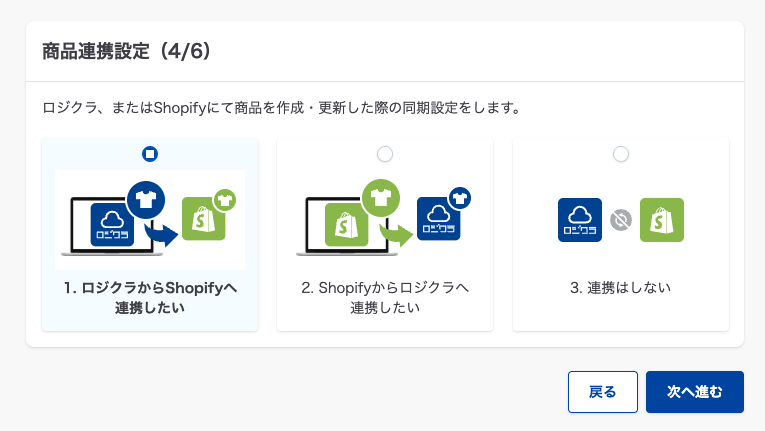Click the green arrow pointing to ロジクラ
The width and height of the screenshot is (765, 431).
point(397,235)
